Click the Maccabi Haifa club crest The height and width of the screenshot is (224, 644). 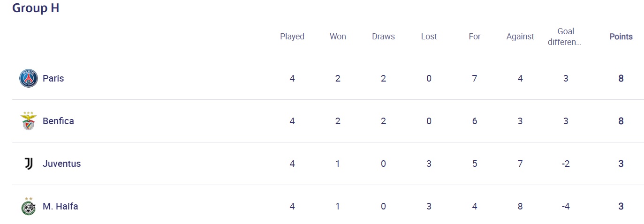(29, 206)
